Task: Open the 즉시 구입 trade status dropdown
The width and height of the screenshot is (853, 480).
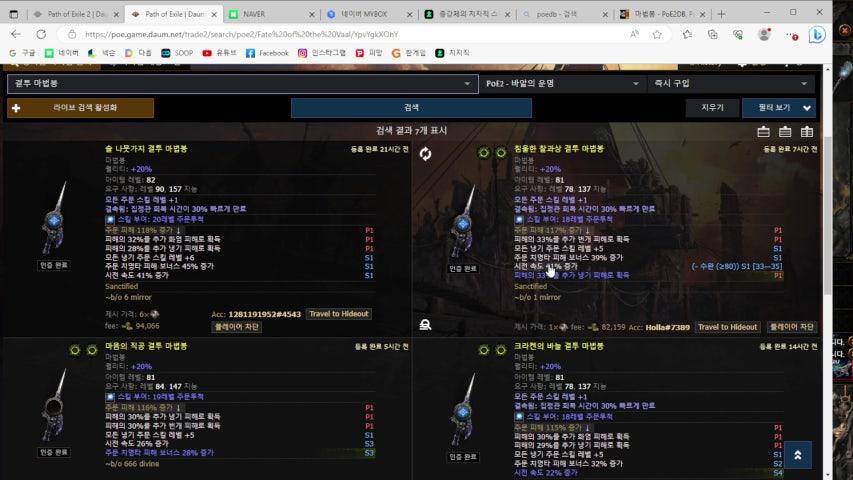Action: point(731,84)
